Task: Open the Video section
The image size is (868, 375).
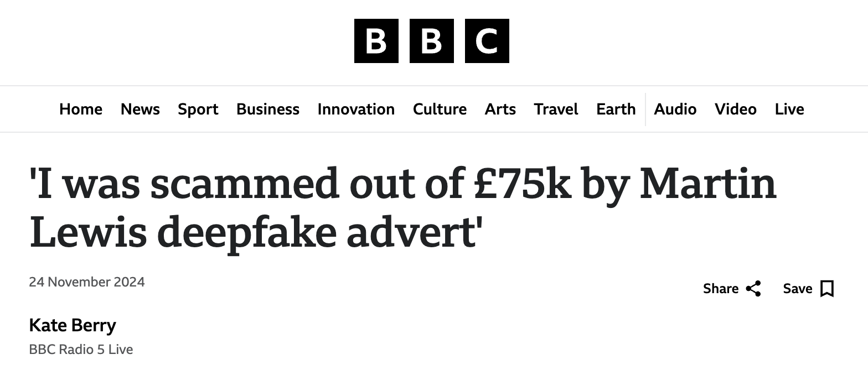Action: click(x=735, y=110)
